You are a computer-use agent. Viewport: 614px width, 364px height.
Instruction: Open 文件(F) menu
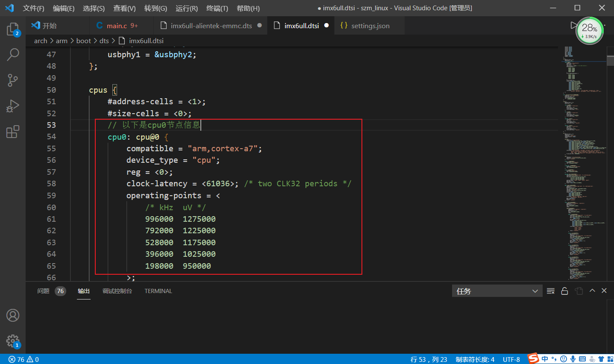click(x=33, y=8)
